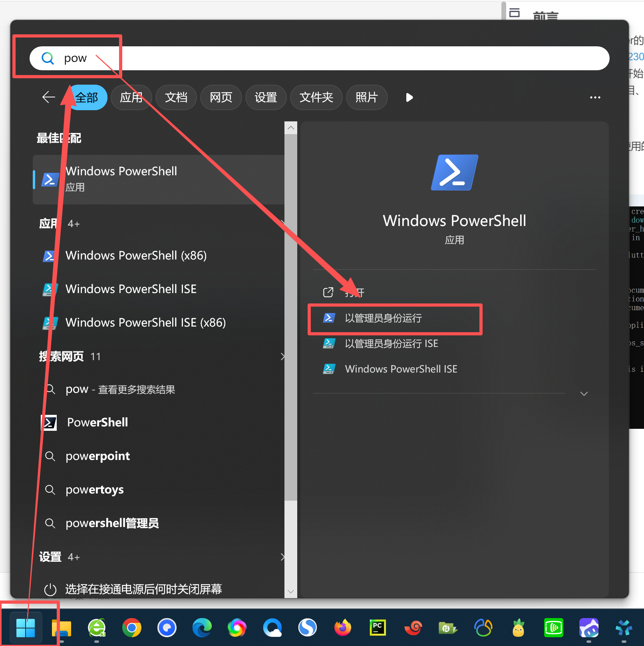The image size is (644, 646).
Task: Click the large PowerShell icon in the details pane
Action: click(x=455, y=172)
